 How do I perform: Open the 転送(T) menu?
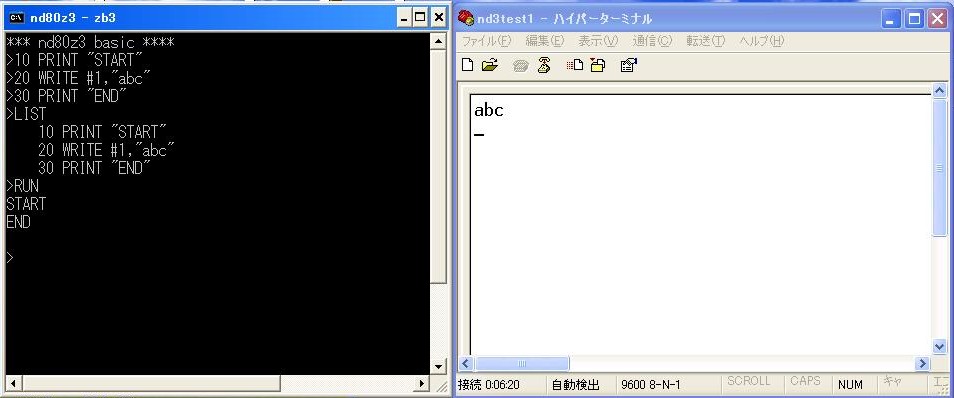point(706,41)
